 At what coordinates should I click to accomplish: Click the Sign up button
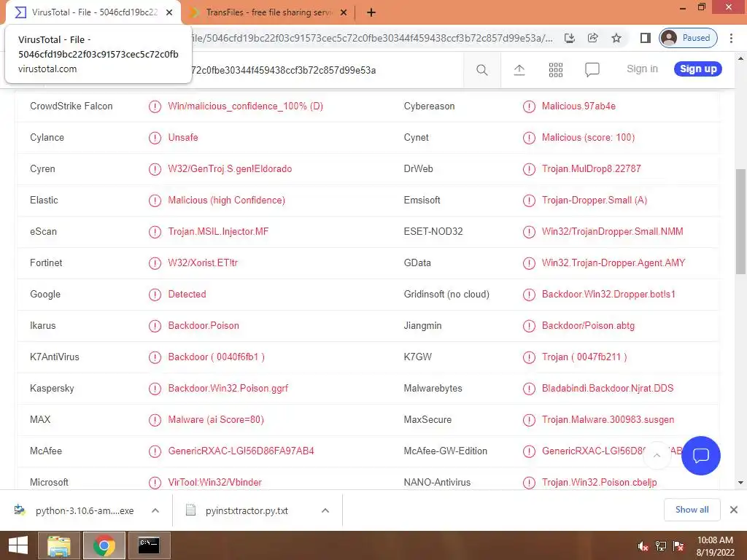coord(698,69)
